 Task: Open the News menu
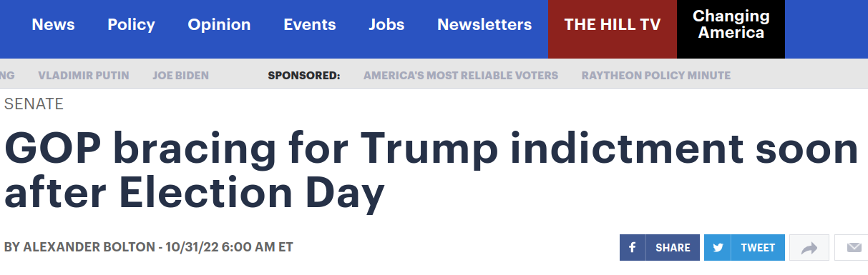pos(53,25)
